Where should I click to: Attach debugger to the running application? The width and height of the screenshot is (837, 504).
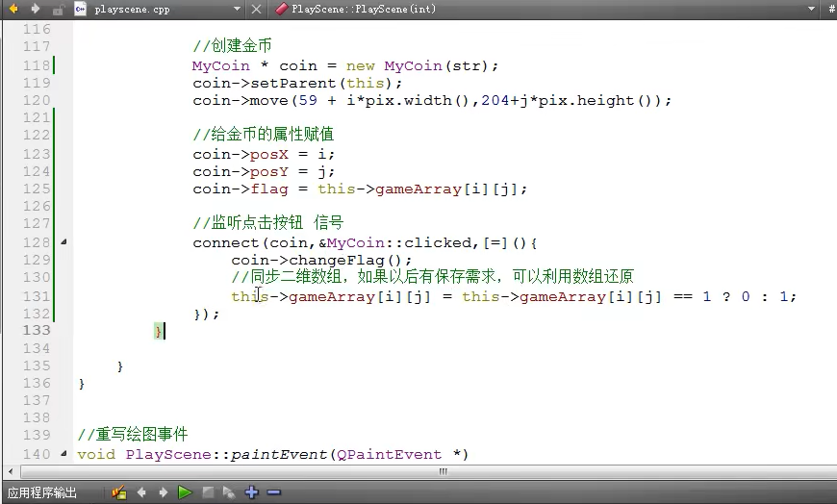pyautogui.click(x=229, y=492)
